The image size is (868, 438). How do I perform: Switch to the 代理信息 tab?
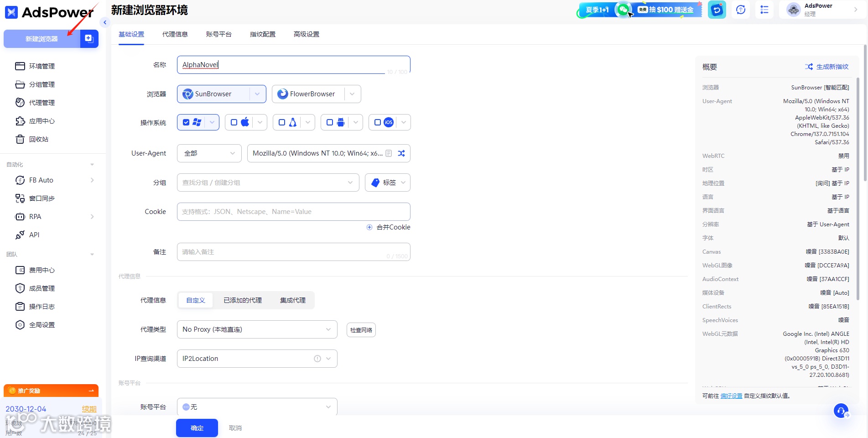[x=175, y=34]
